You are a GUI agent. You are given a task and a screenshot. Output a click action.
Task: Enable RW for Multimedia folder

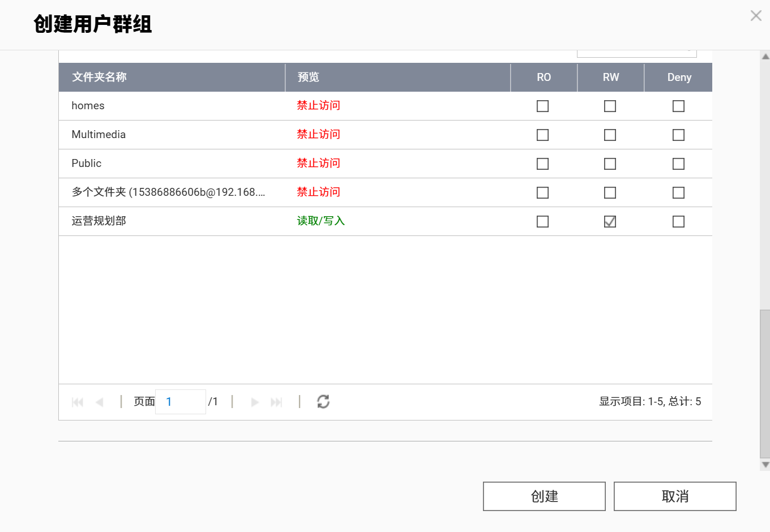(x=610, y=135)
